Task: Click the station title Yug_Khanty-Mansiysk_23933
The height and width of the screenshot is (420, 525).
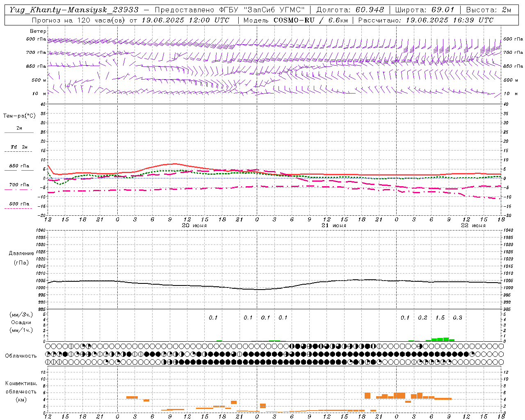Action: [74, 10]
